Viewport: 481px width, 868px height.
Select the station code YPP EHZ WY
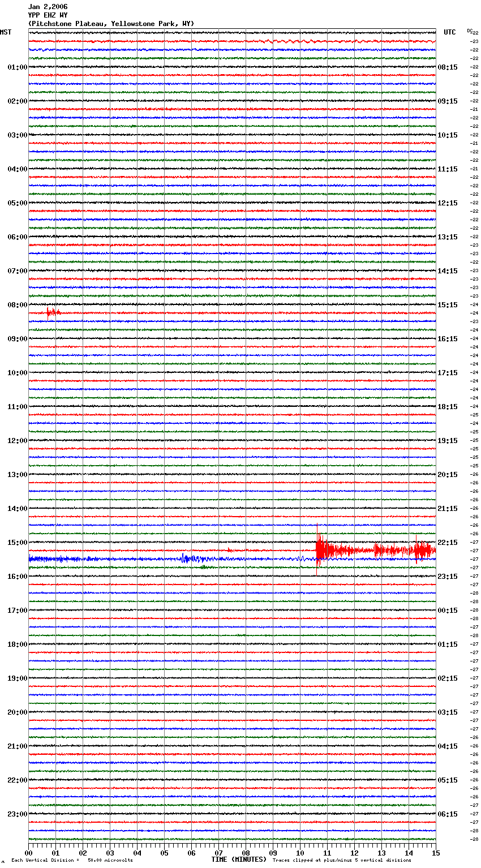(x=48, y=15)
